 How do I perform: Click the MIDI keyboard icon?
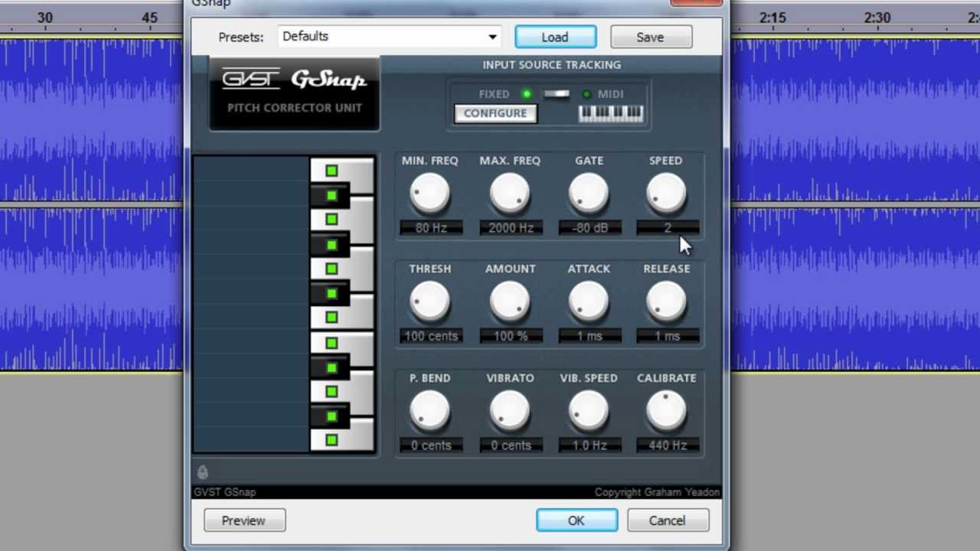tap(611, 114)
